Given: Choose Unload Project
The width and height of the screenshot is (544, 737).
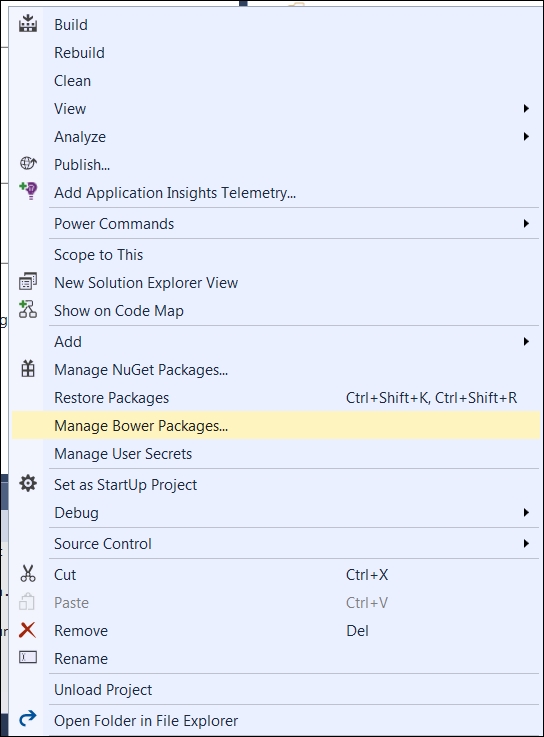Looking at the screenshot, I should (x=276, y=690).
